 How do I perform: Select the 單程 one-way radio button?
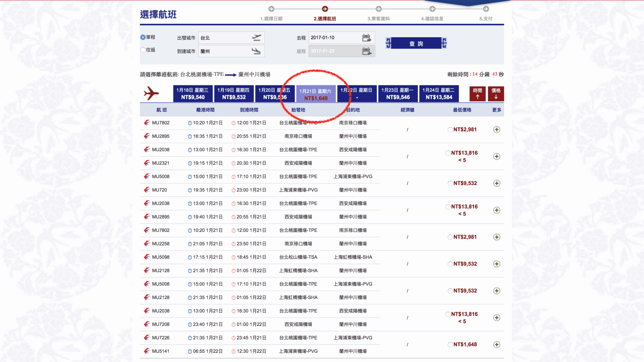pyautogui.click(x=143, y=37)
